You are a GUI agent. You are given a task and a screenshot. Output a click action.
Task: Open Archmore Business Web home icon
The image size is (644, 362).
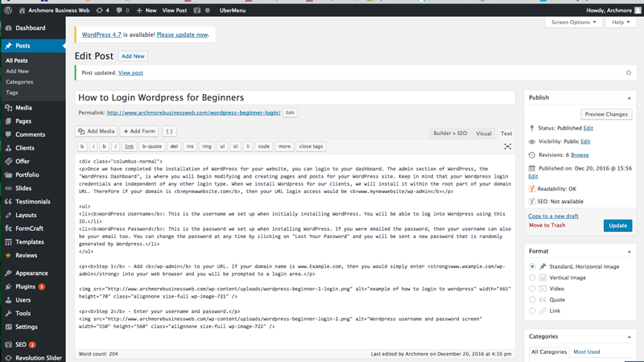coord(23,10)
